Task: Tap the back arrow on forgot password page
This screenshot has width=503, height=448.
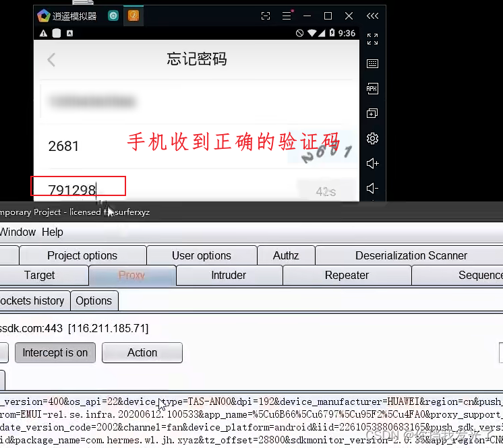Action: 51,60
